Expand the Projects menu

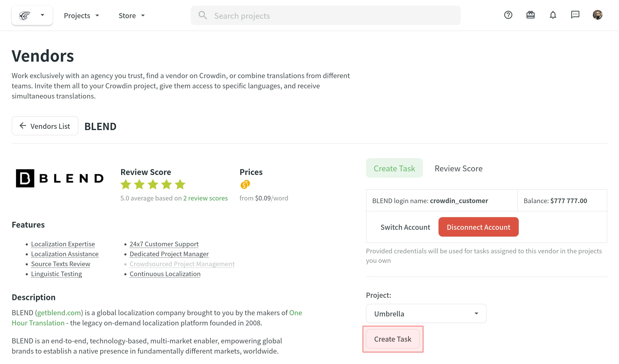click(82, 16)
